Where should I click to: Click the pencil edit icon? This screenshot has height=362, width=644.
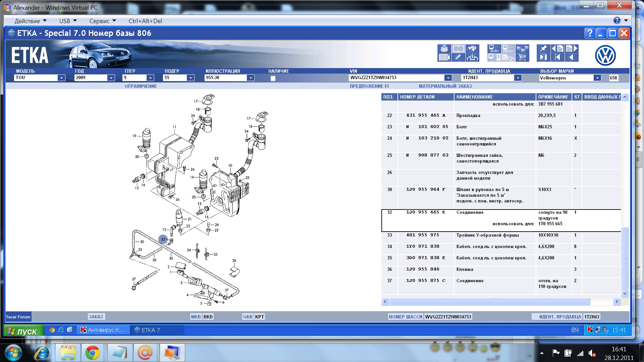point(458,57)
